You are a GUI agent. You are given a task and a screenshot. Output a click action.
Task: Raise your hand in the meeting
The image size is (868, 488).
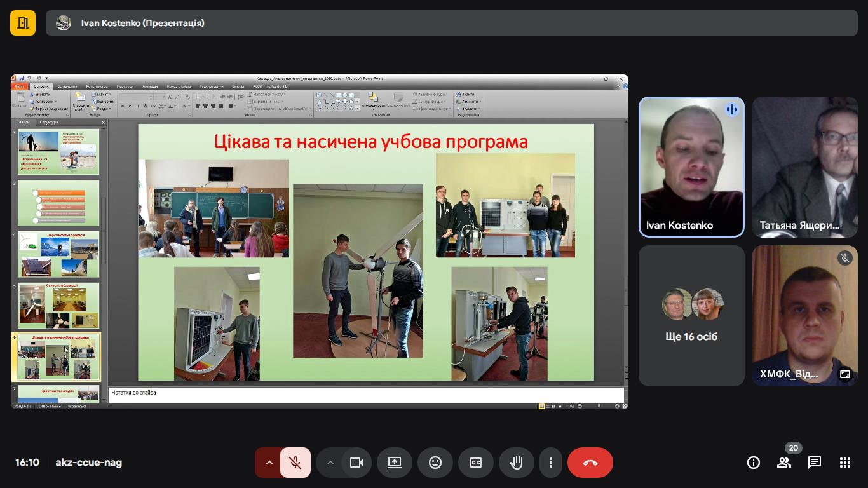[517, 463]
